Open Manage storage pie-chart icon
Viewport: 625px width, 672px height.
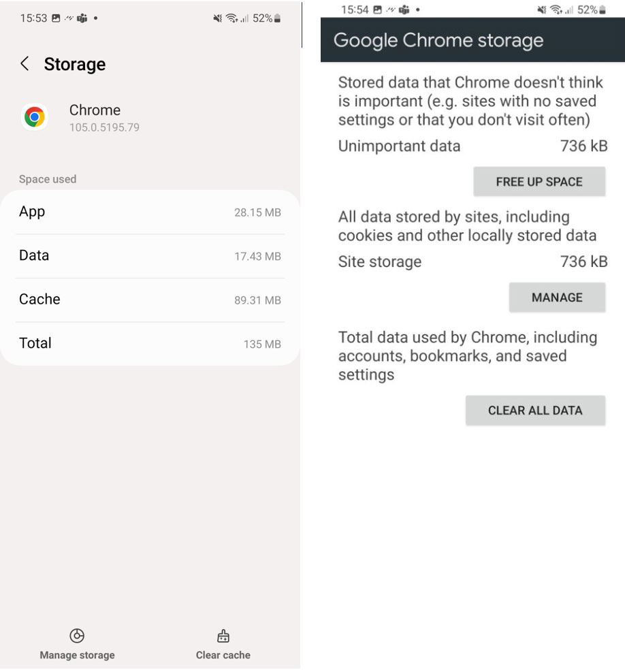[x=77, y=636]
